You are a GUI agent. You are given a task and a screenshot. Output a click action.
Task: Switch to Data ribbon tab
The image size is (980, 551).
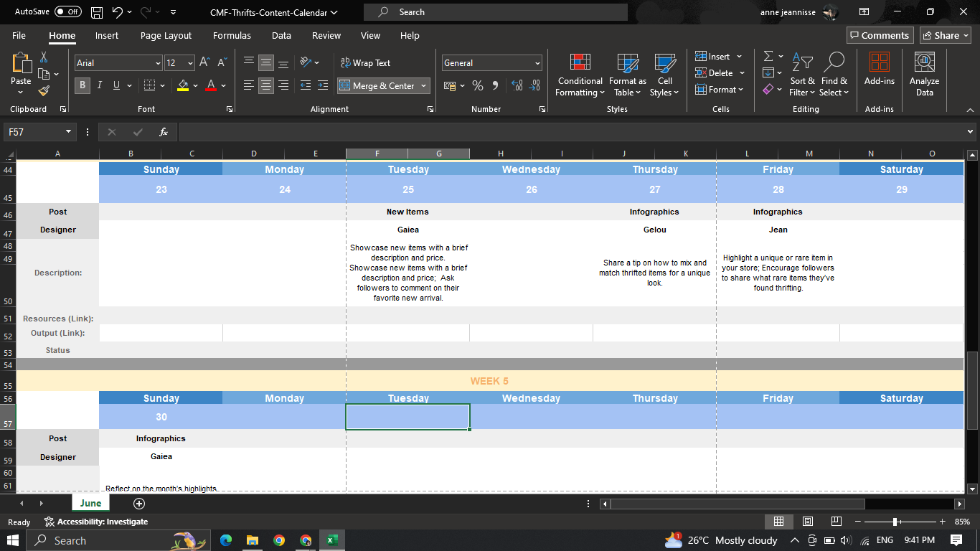(x=281, y=35)
